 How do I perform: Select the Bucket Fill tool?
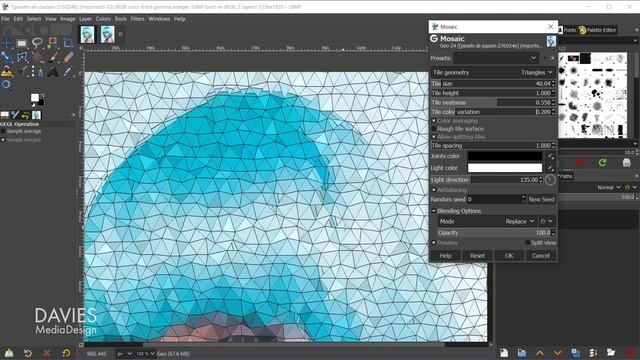pyautogui.click(x=37, y=57)
